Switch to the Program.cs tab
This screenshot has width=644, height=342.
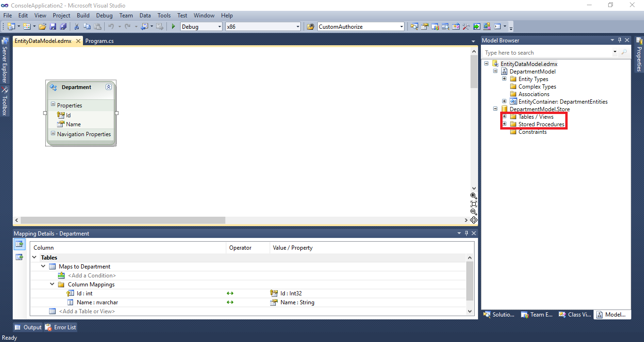99,41
